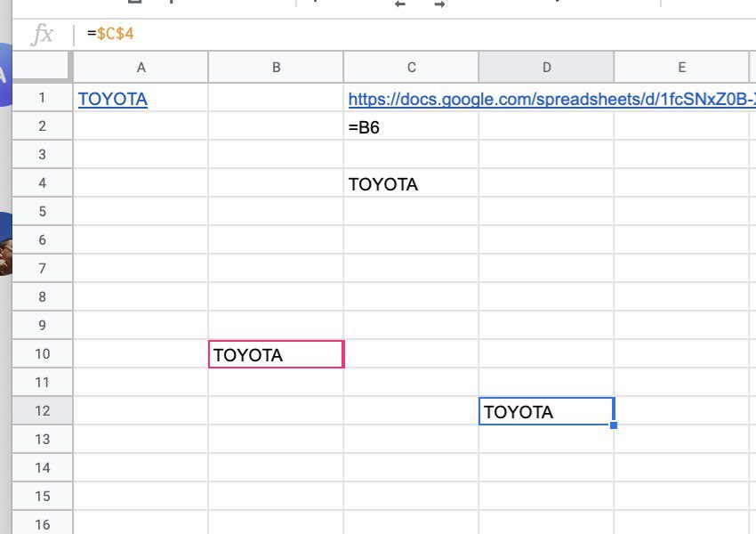Viewport: 756px width, 534px height.
Task: Select row 13 header
Action: click(43, 440)
